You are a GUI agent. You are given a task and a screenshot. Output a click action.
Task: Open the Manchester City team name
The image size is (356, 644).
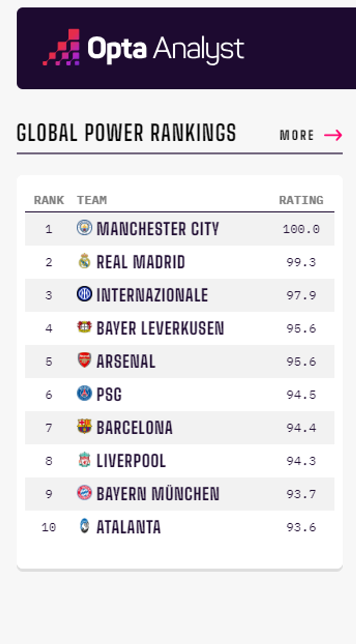pos(158,229)
